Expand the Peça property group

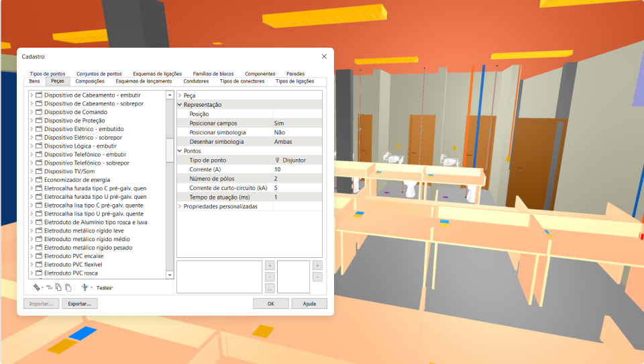pyautogui.click(x=180, y=95)
